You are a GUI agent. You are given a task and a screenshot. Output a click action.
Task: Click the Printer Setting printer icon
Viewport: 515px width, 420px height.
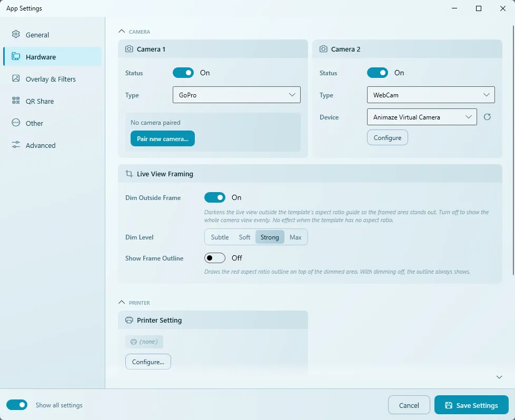(129, 320)
